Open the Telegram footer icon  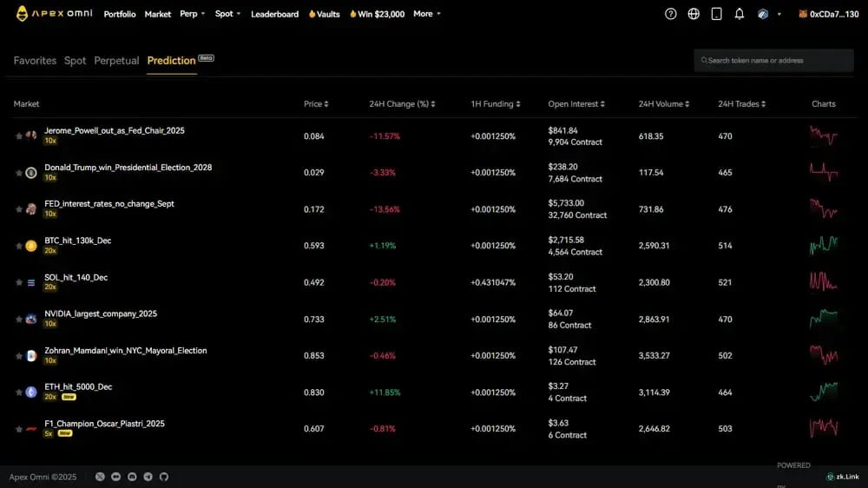[148, 477]
